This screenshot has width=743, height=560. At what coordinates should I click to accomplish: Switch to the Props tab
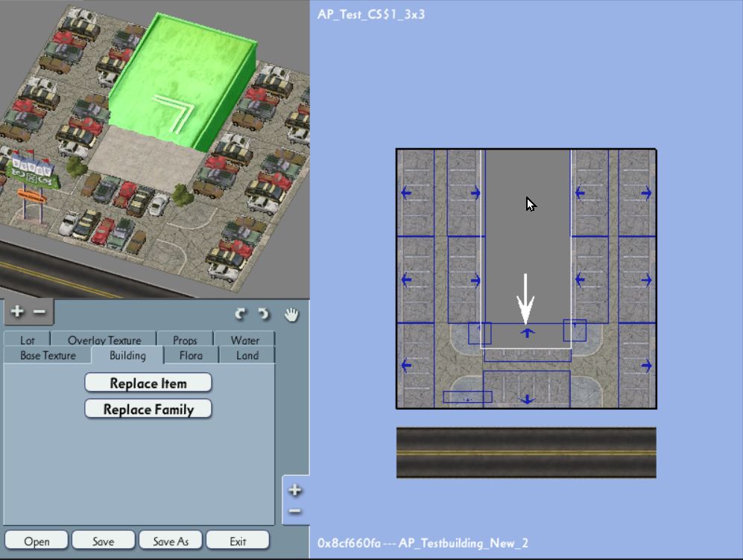(x=185, y=340)
